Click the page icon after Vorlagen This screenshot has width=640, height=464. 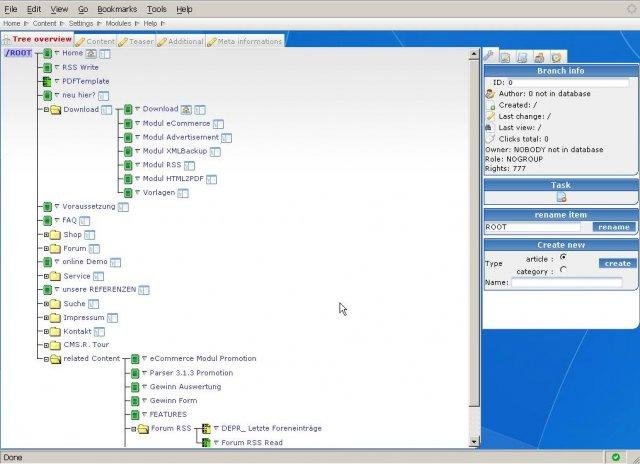pyautogui.click(x=183, y=193)
